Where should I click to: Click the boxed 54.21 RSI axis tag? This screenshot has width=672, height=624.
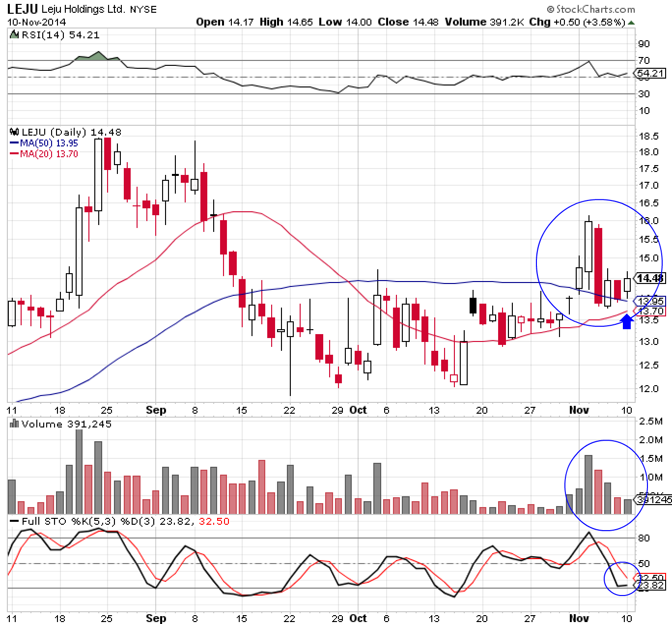pyautogui.click(x=650, y=74)
